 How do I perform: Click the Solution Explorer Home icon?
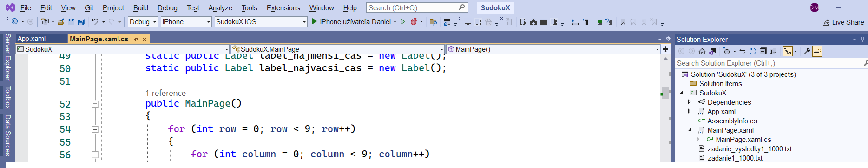point(702,51)
